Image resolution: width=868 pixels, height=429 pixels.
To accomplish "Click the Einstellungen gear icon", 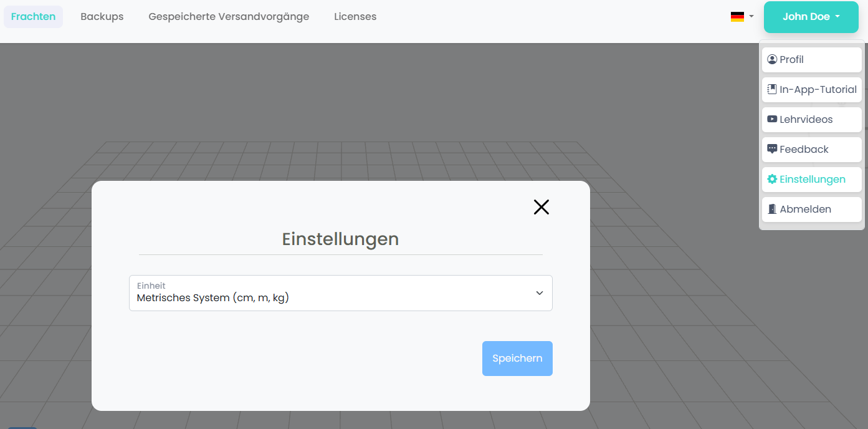I will click(772, 180).
